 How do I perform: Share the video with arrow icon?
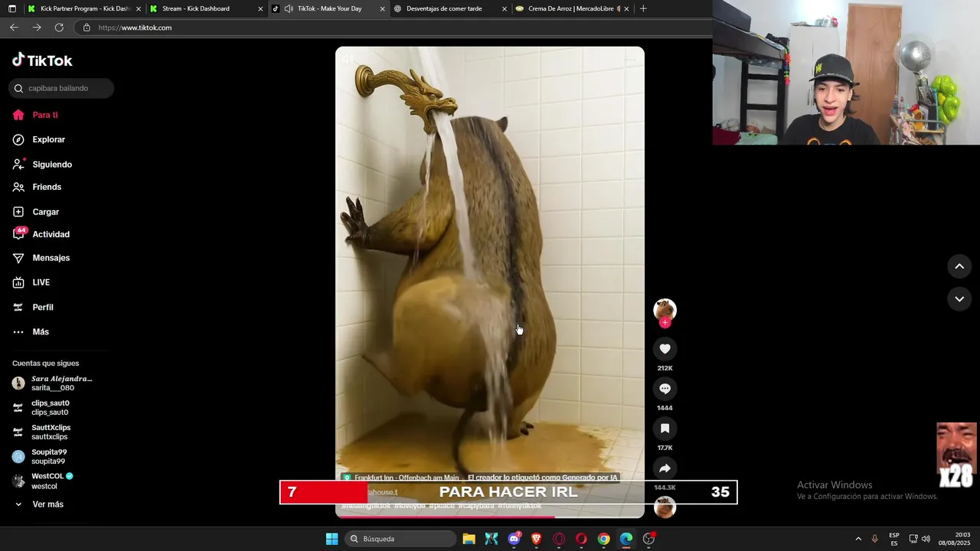(665, 468)
